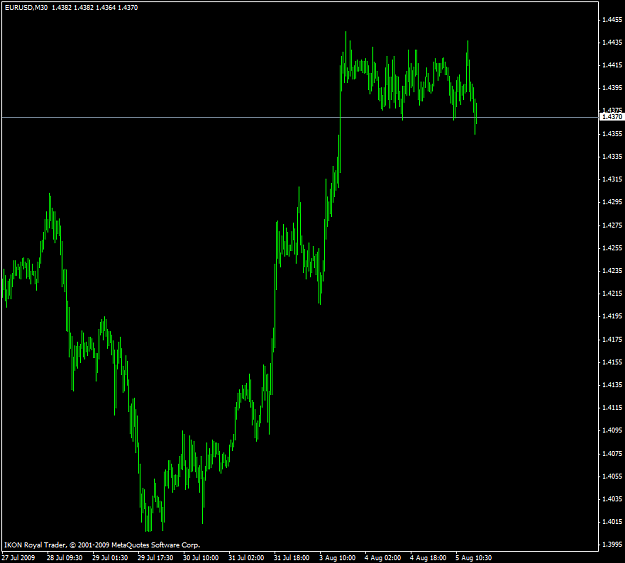Click the OHLC values 1.4382 1.4382 1.4364 1.4370
The height and width of the screenshot is (563, 625).
[x=95, y=8]
